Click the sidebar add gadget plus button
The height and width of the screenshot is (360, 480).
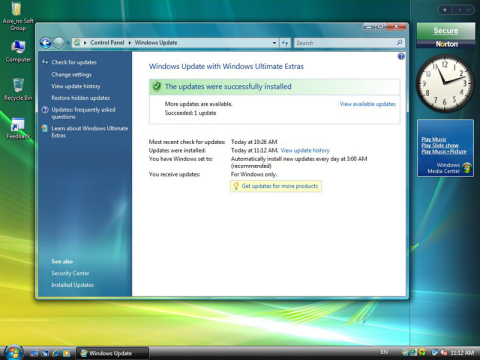point(445,10)
